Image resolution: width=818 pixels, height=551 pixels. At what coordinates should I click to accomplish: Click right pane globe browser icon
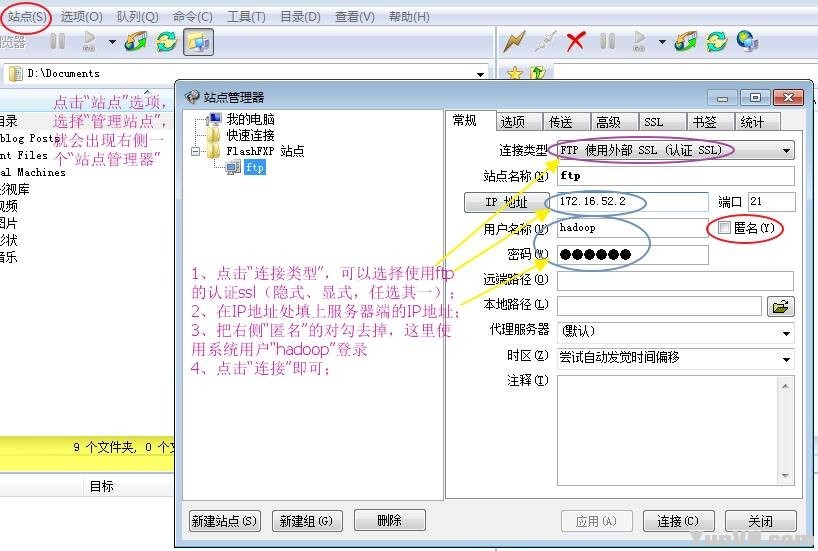(x=748, y=41)
